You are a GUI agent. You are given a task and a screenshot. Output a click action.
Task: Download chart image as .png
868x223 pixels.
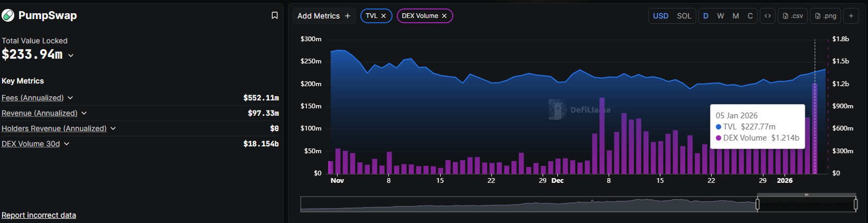[x=826, y=16]
